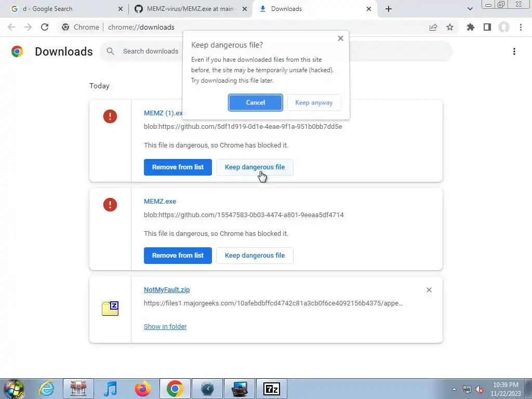Dismiss the NotMyFault.zip entry with X
Image resolution: width=532 pixels, height=399 pixels.
coord(429,290)
